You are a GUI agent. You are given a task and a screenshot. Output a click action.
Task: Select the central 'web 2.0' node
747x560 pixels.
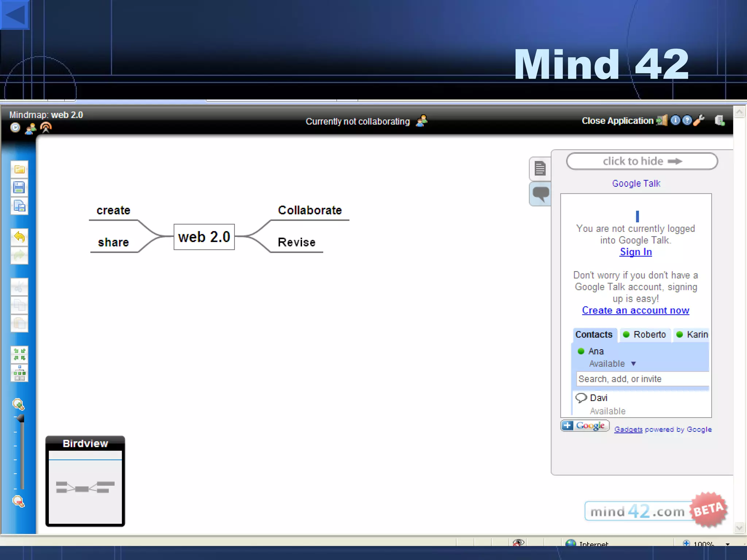(x=204, y=237)
